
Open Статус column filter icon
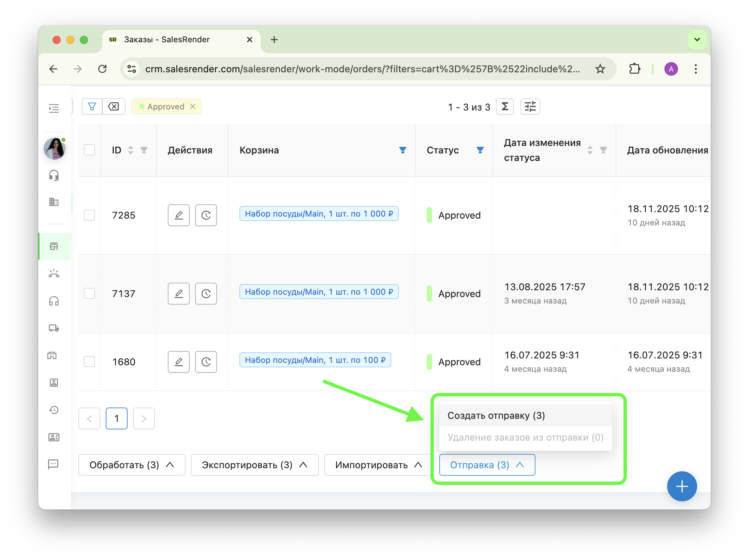[480, 150]
